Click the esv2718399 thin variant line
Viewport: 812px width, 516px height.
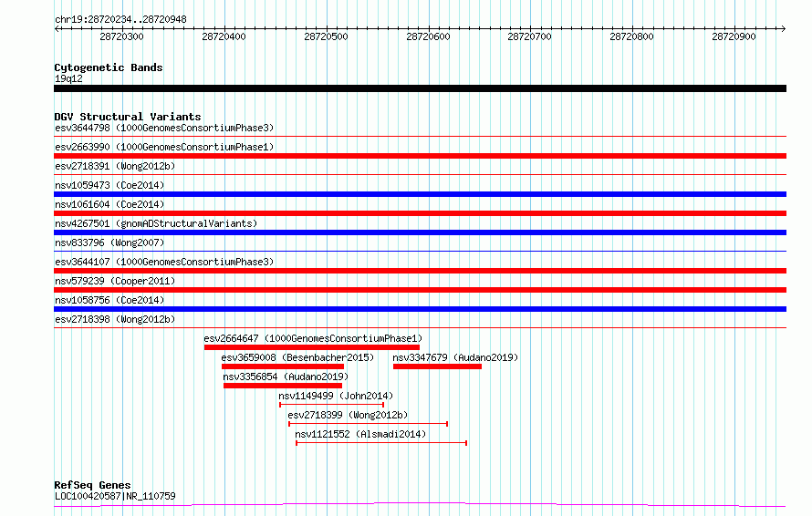(369, 424)
